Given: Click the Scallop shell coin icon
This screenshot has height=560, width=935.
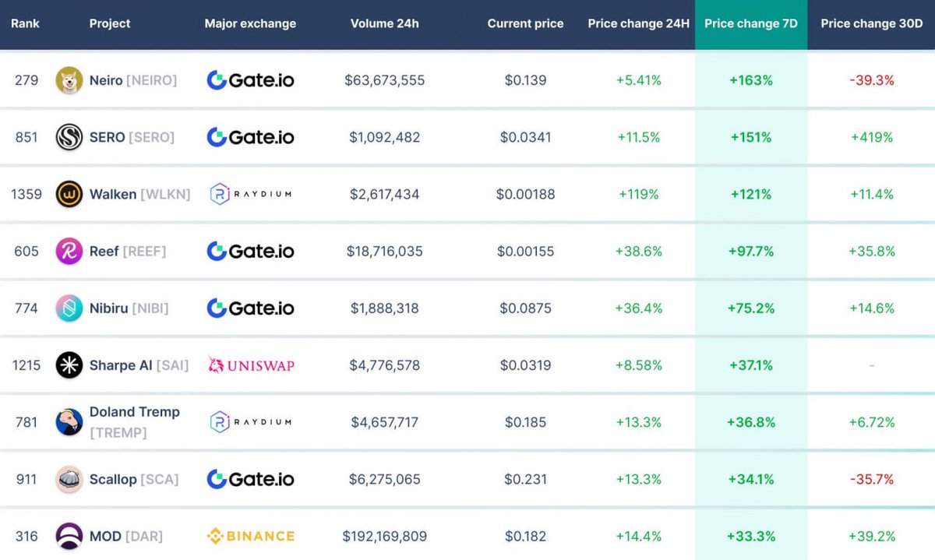Looking at the screenshot, I should pyautogui.click(x=69, y=479).
